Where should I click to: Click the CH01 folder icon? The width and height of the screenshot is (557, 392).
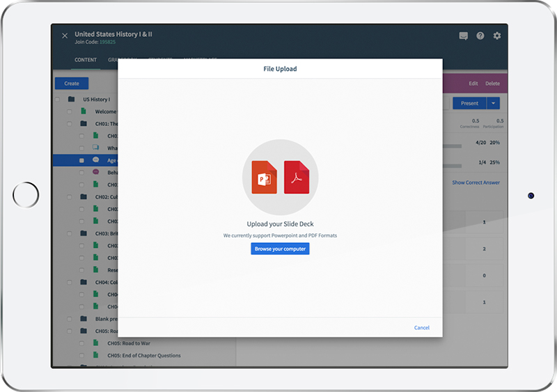[84, 124]
